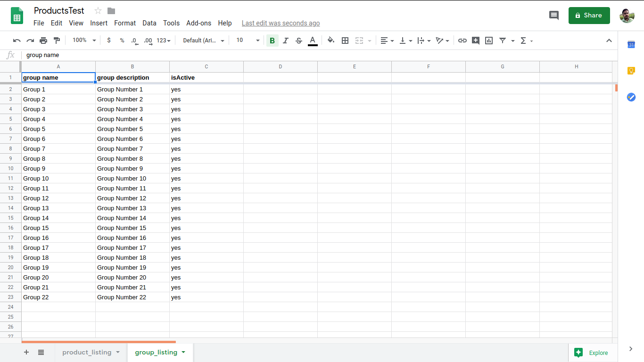
Task: Toggle bold formatting
Action: pyautogui.click(x=272, y=41)
